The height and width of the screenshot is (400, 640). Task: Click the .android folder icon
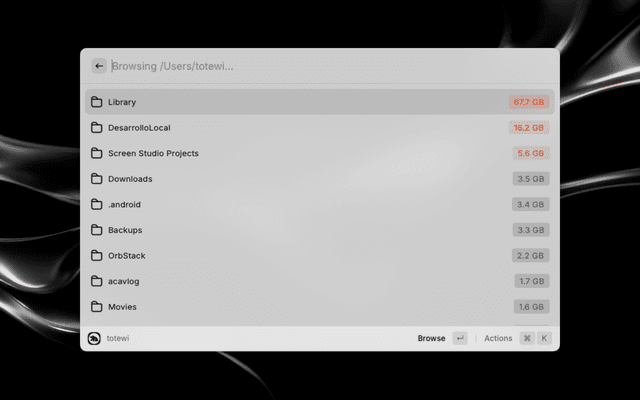pos(97,204)
